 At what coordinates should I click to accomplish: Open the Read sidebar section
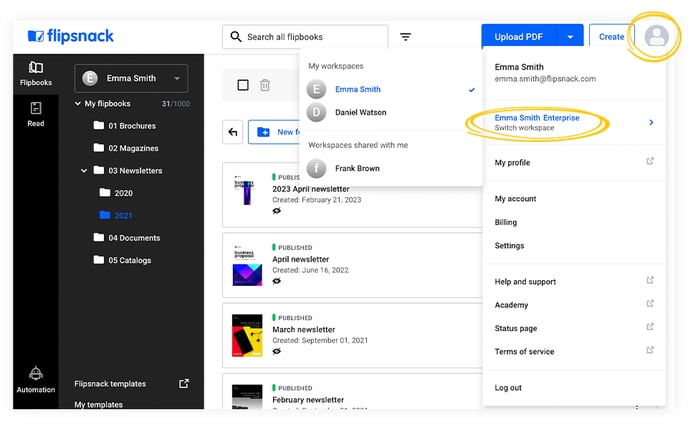pos(36,114)
